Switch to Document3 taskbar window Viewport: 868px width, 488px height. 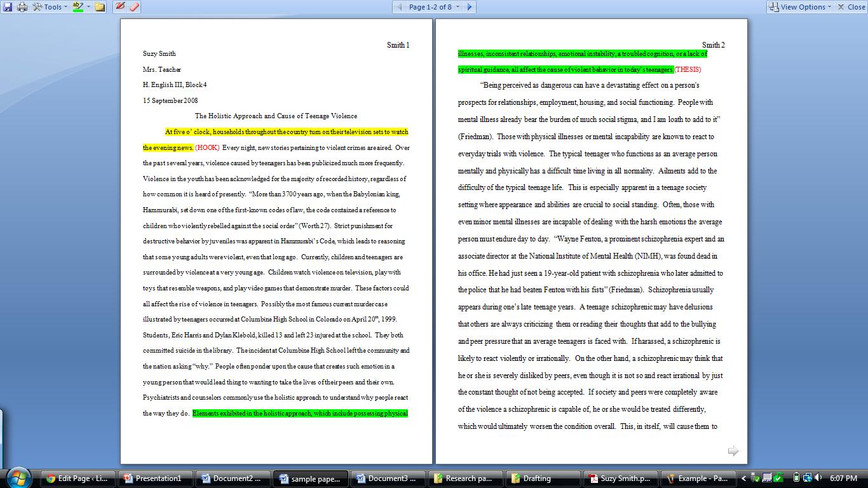(x=388, y=478)
